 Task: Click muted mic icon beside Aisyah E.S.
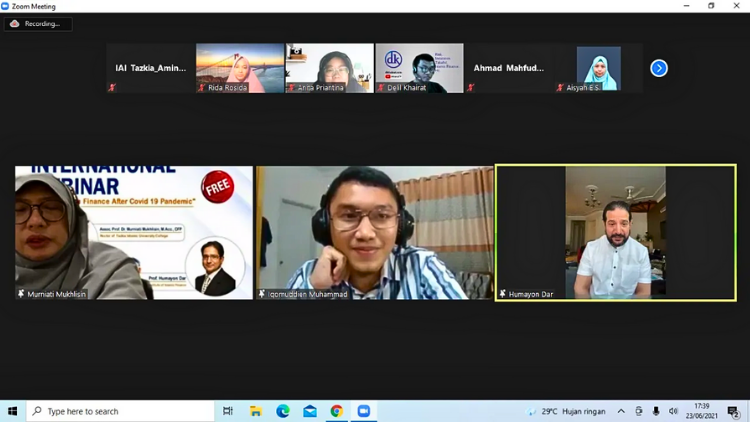tap(560, 88)
